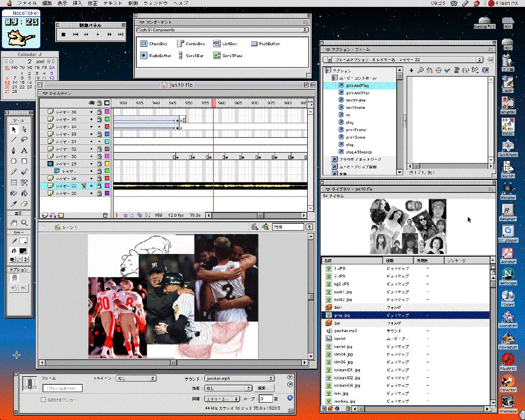The image size is (525, 420).
Task: Click the fill color swatch
Action: pyautogui.click(x=23, y=251)
